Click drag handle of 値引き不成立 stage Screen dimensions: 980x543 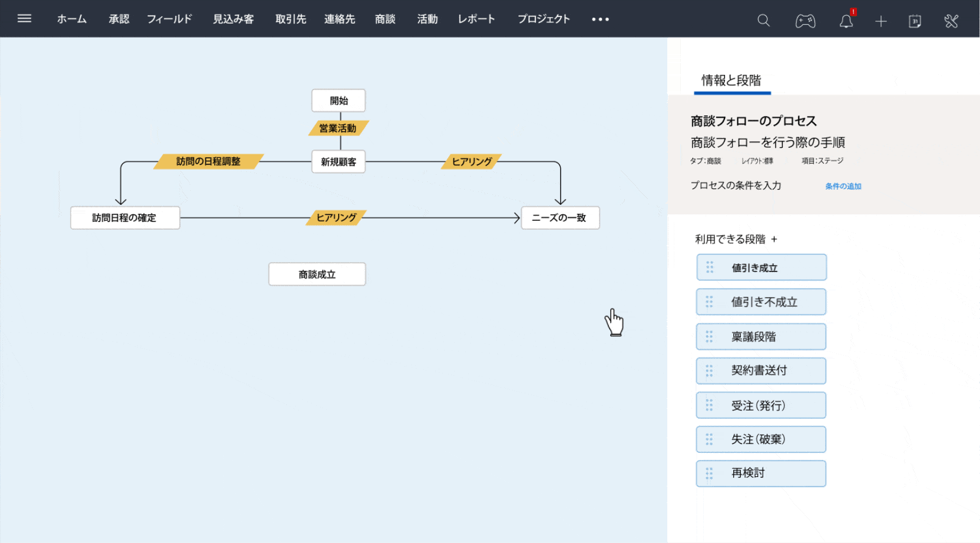point(710,302)
